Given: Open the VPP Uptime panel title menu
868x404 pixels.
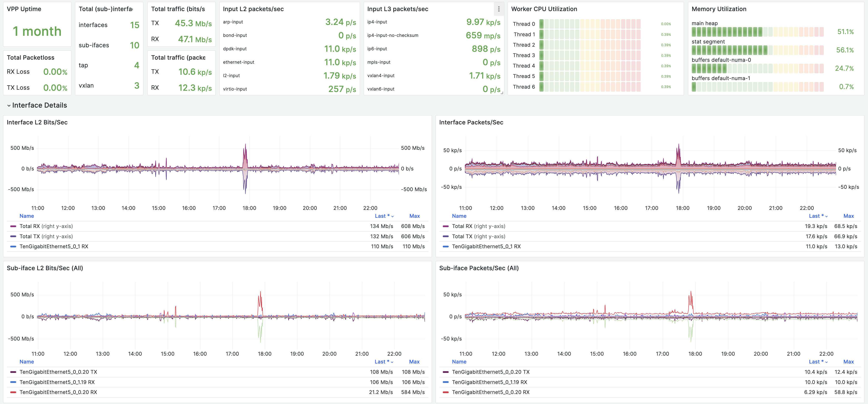Looking at the screenshot, I should click(24, 9).
